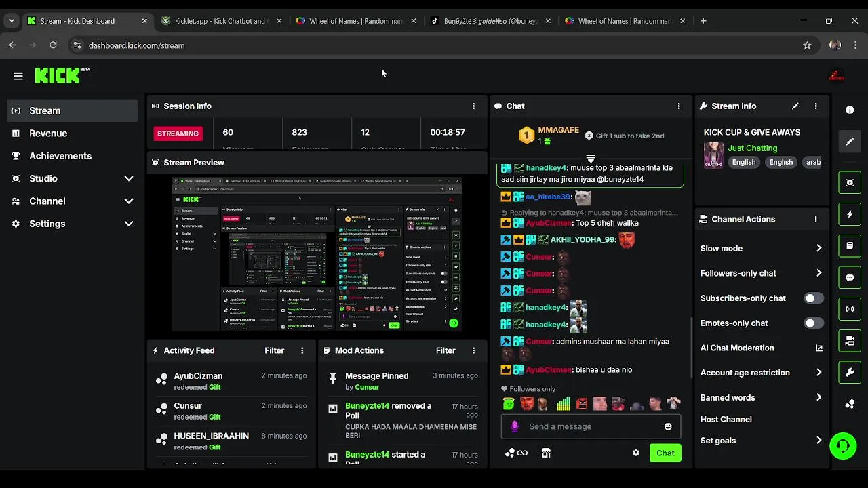Toggle chat widget icon in right toolbar

(850, 277)
